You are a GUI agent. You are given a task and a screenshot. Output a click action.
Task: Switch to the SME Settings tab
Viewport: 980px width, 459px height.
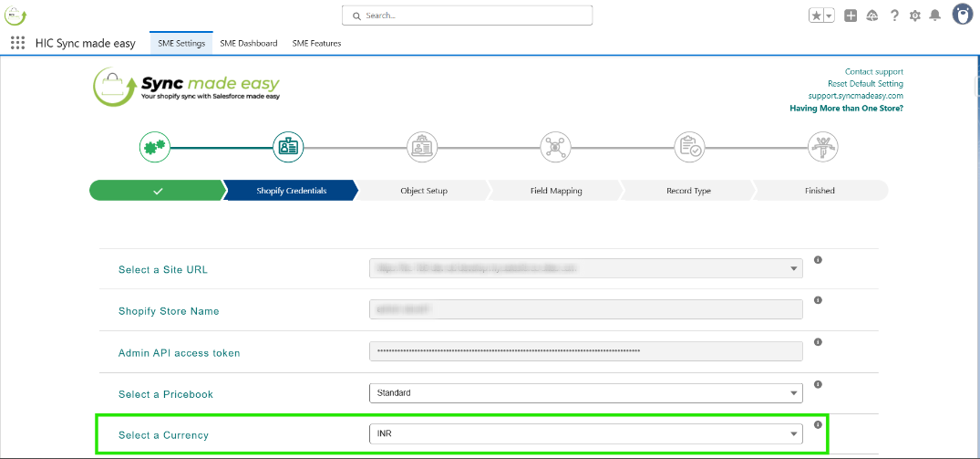pos(181,43)
